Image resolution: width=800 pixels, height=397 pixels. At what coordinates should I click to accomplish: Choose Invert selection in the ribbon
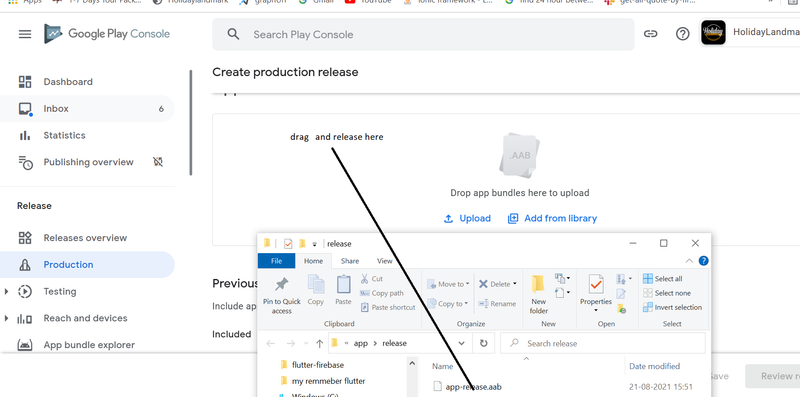click(672, 307)
